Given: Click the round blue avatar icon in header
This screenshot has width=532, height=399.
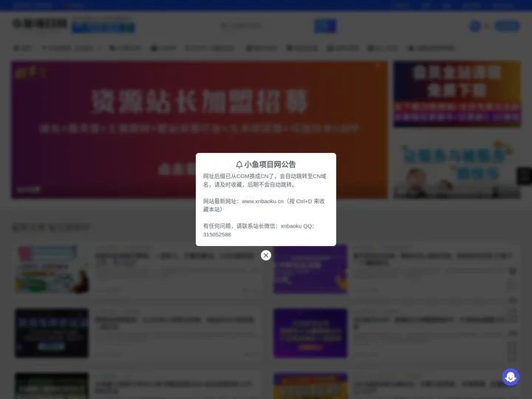Looking at the screenshot, I should [x=475, y=26].
